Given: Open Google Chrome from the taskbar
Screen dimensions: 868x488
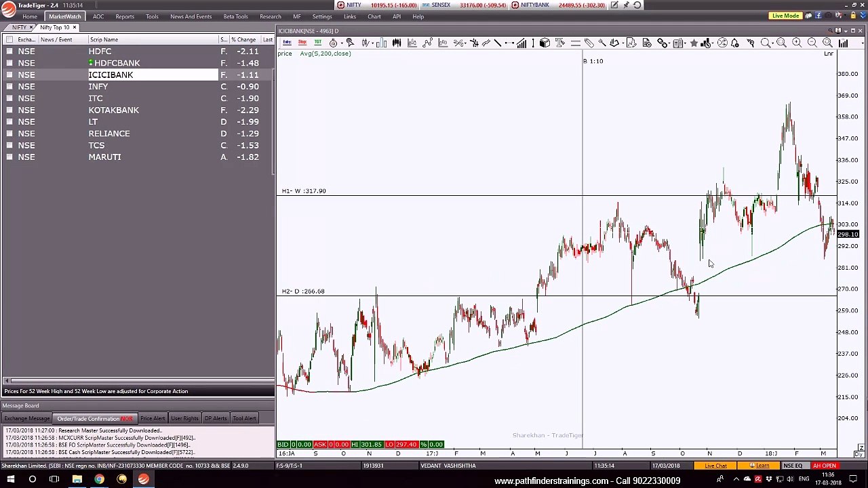Looking at the screenshot, I should (99, 480).
